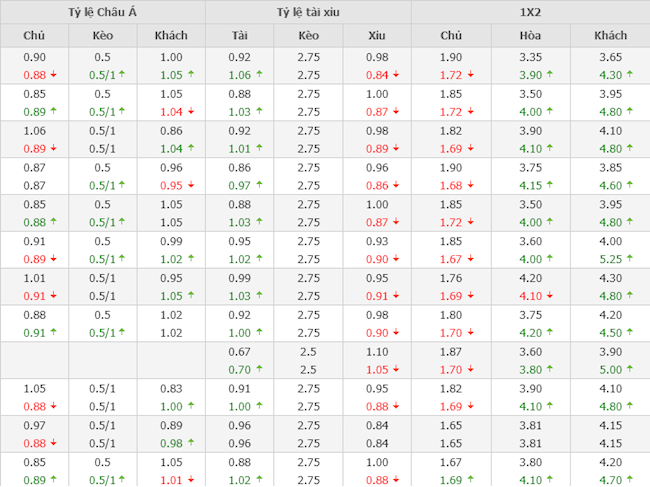Click the green up arrow beside 0.70
650x487 pixels.
pyautogui.click(x=260, y=370)
